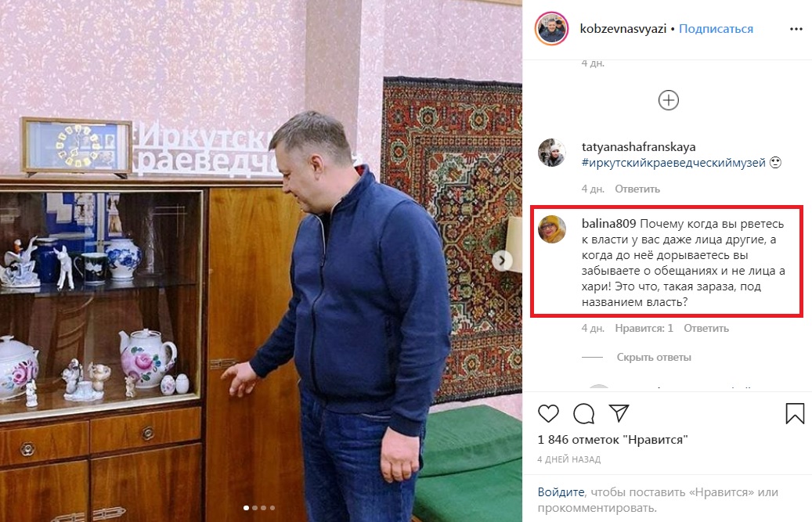Open kobzevnasvyazi username link
This screenshot has width=812, height=522.
tap(623, 29)
